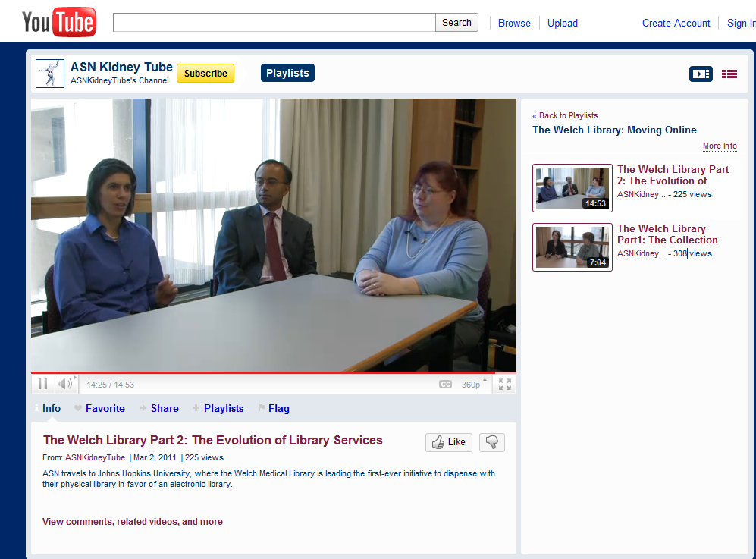Screen dimensions: 756x559
Task: Click the YouTube logo
Action: (59, 22)
